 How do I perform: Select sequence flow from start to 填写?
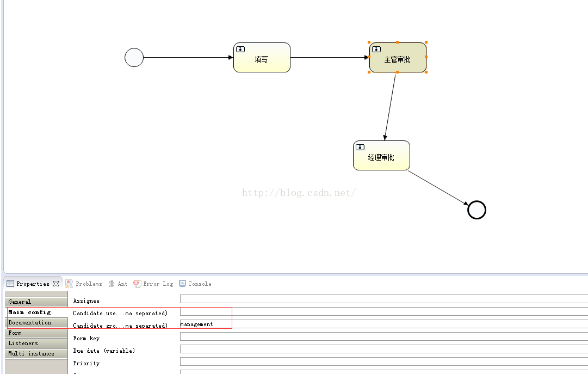(x=188, y=58)
